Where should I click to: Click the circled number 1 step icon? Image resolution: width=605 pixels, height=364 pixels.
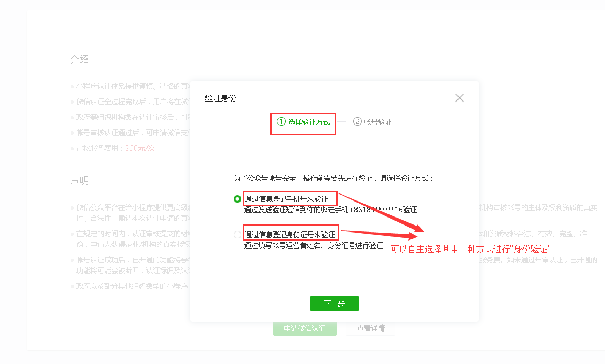tap(281, 122)
